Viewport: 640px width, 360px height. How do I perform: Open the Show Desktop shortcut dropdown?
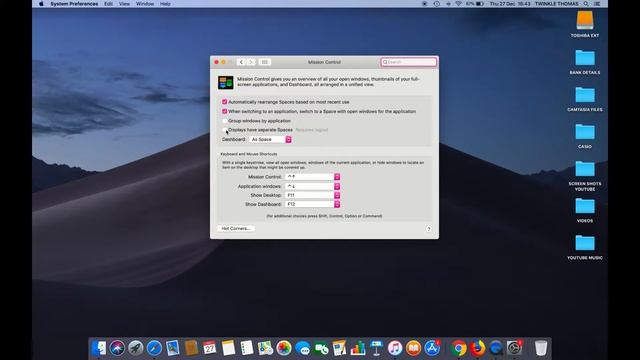tap(313, 195)
